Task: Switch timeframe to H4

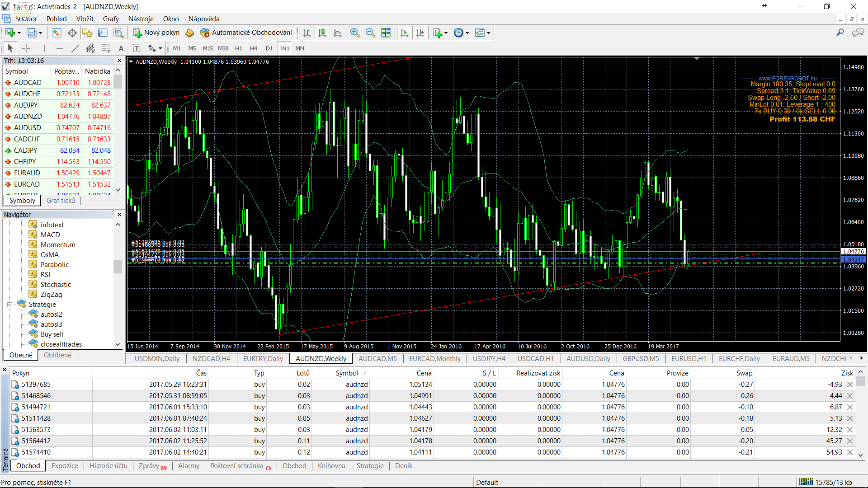Action: click(253, 48)
